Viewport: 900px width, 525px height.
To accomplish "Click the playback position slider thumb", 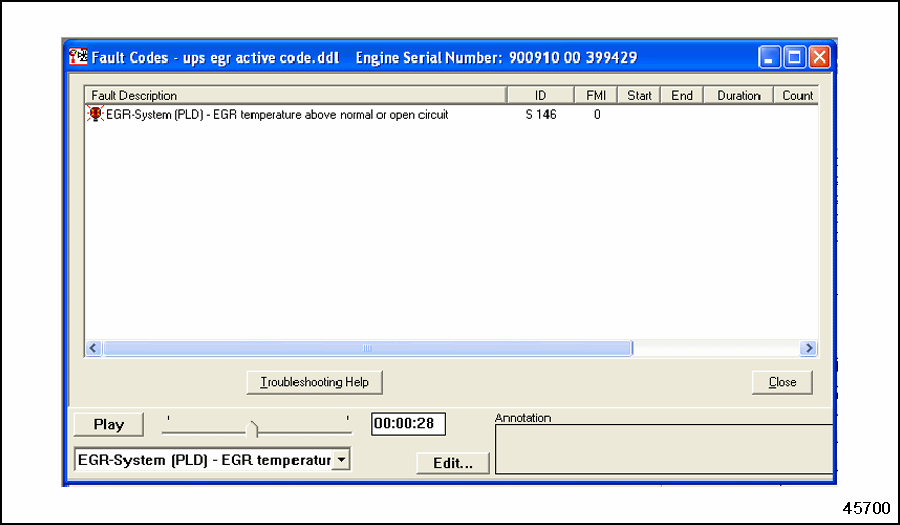I will tap(252, 428).
